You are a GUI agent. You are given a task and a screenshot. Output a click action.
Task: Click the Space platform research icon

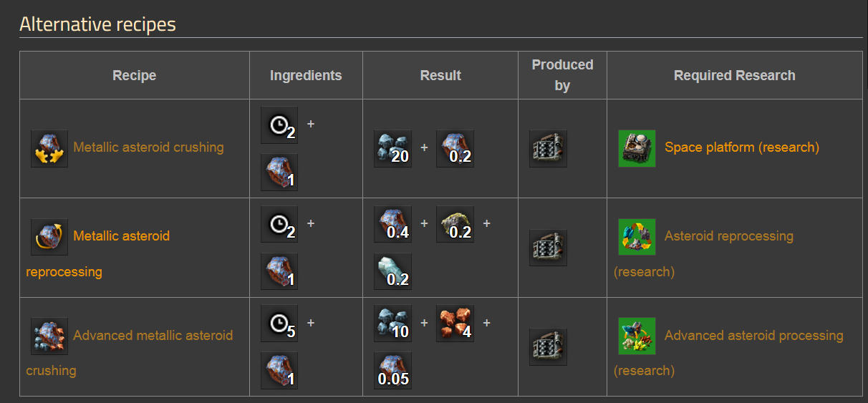[x=637, y=148]
